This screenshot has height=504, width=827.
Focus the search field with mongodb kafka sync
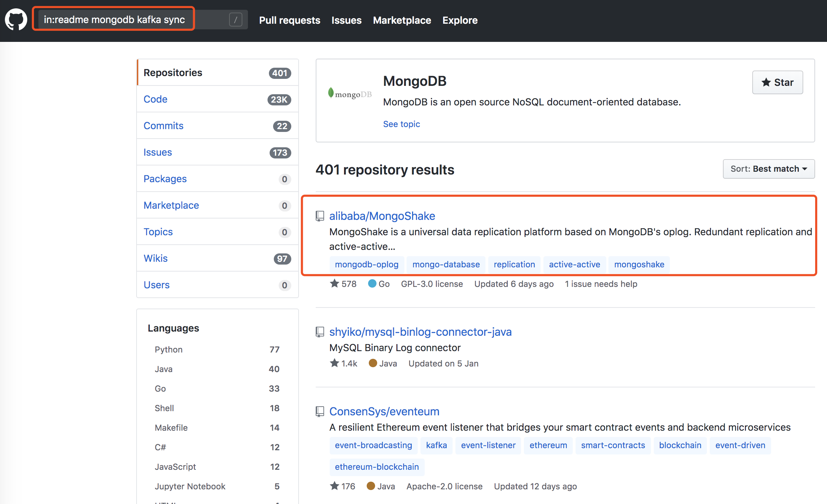[143, 20]
